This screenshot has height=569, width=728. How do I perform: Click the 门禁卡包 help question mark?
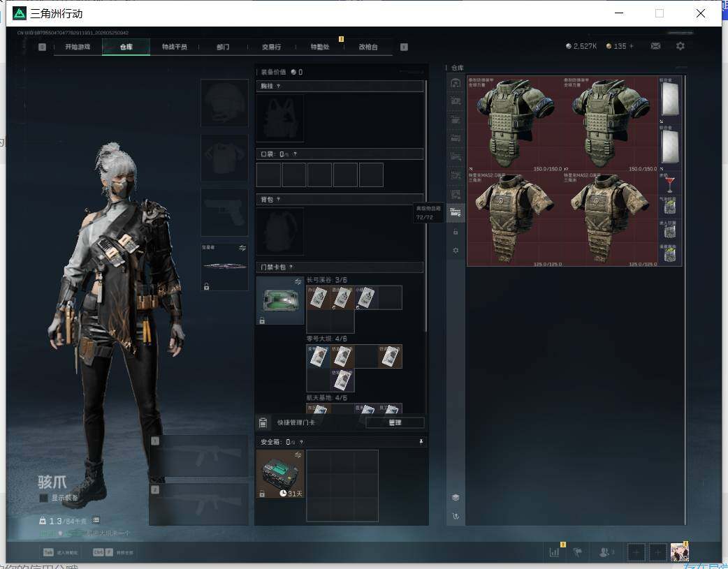pos(291,267)
